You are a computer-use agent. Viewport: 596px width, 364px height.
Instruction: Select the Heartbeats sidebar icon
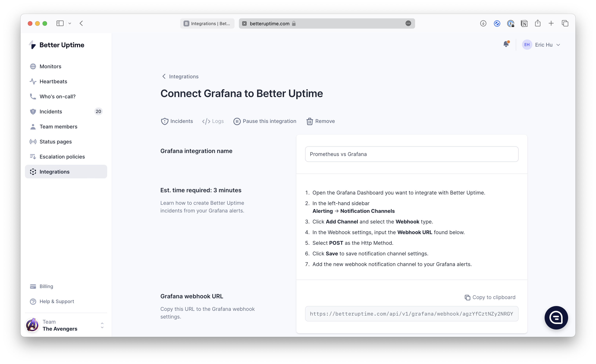[x=33, y=81]
